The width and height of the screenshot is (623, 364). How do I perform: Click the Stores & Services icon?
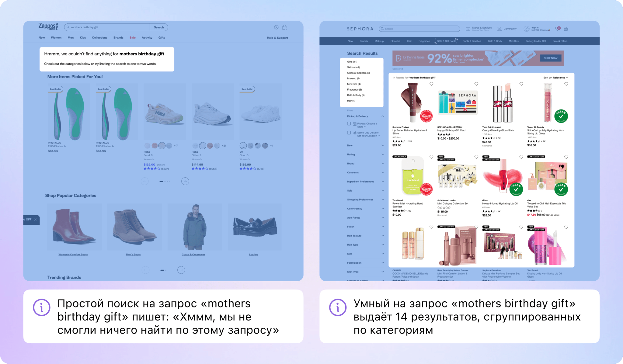468,29
